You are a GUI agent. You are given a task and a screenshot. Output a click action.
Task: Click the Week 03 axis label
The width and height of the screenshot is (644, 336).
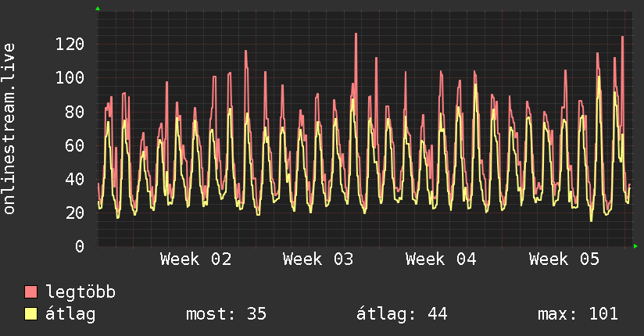318,259
